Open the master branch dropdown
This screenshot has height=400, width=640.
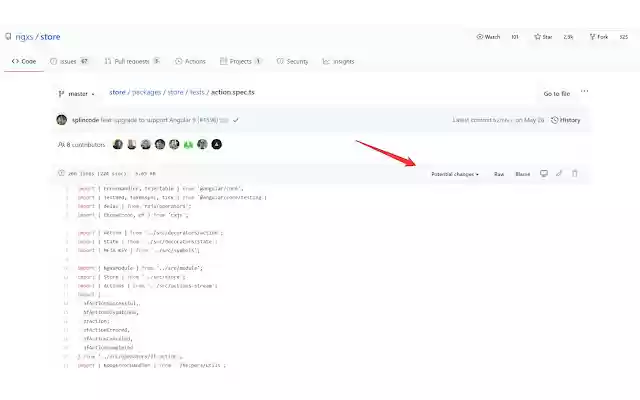coord(76,94)
